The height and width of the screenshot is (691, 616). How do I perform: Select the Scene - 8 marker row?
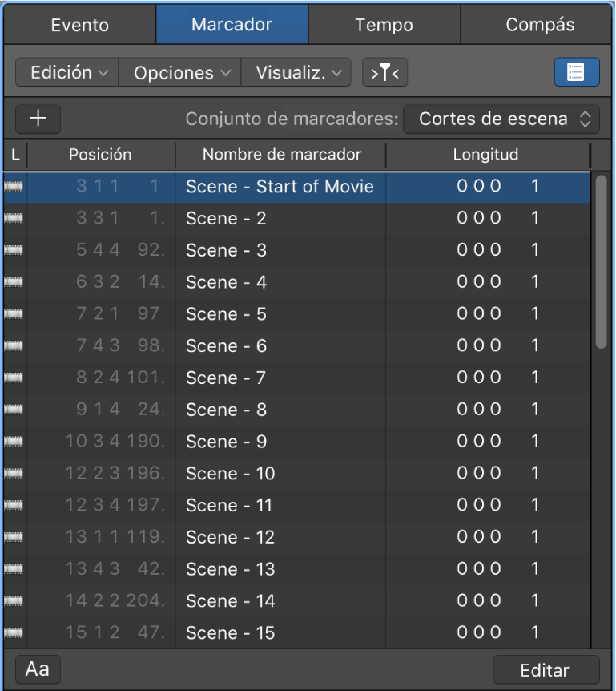[x=280, y=410]
